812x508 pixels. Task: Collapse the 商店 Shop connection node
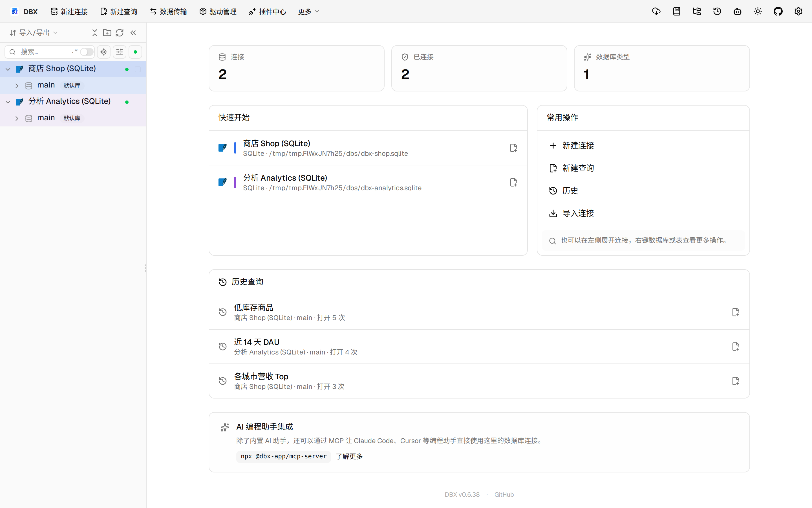point(8,69)
